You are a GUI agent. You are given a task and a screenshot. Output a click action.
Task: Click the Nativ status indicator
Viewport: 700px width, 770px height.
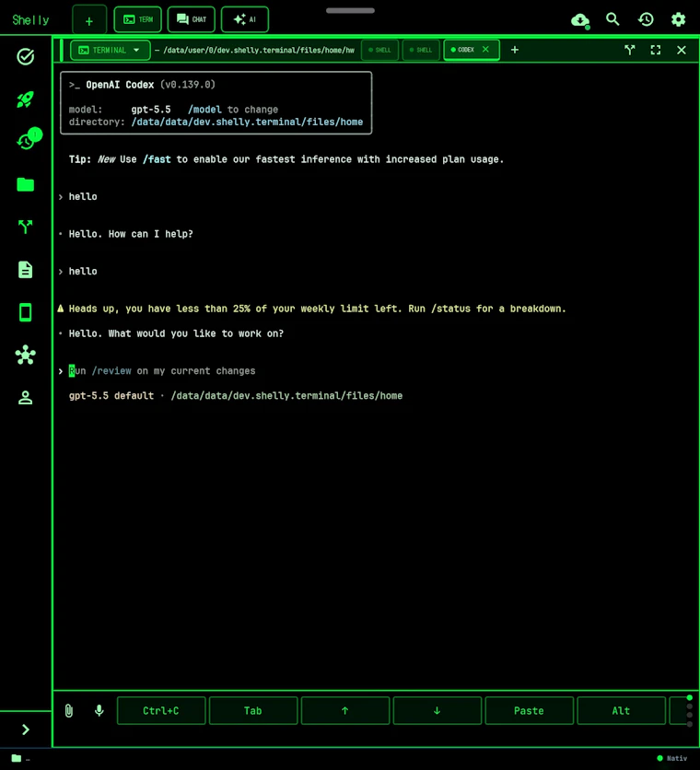(672, 758)
